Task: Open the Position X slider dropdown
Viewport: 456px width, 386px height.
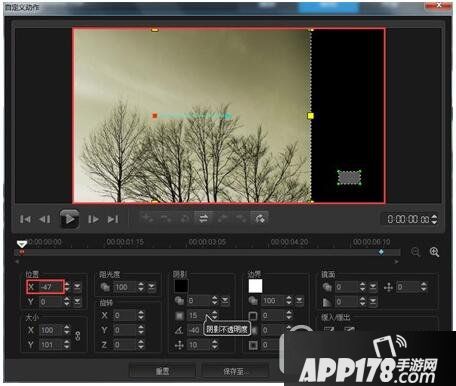Action: click(77, 287)
